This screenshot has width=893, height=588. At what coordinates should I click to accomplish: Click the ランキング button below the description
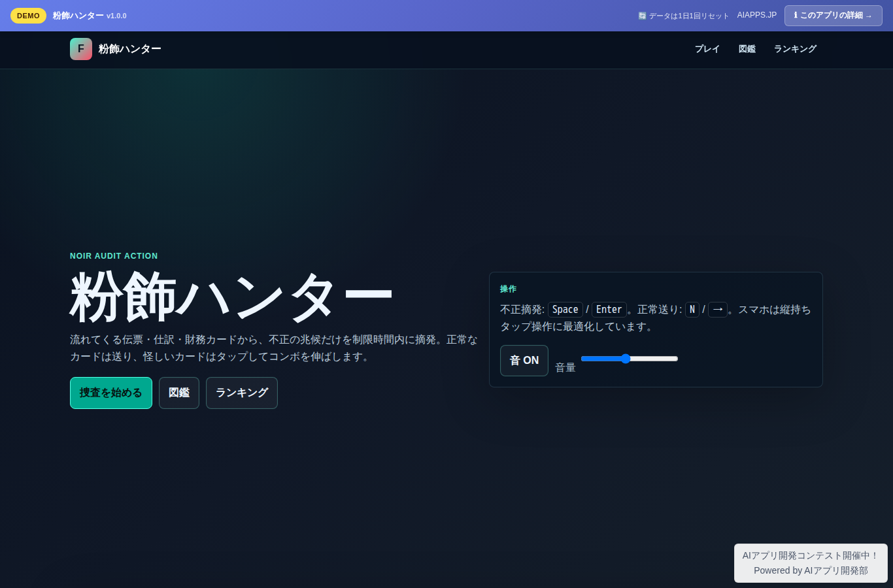242,393
